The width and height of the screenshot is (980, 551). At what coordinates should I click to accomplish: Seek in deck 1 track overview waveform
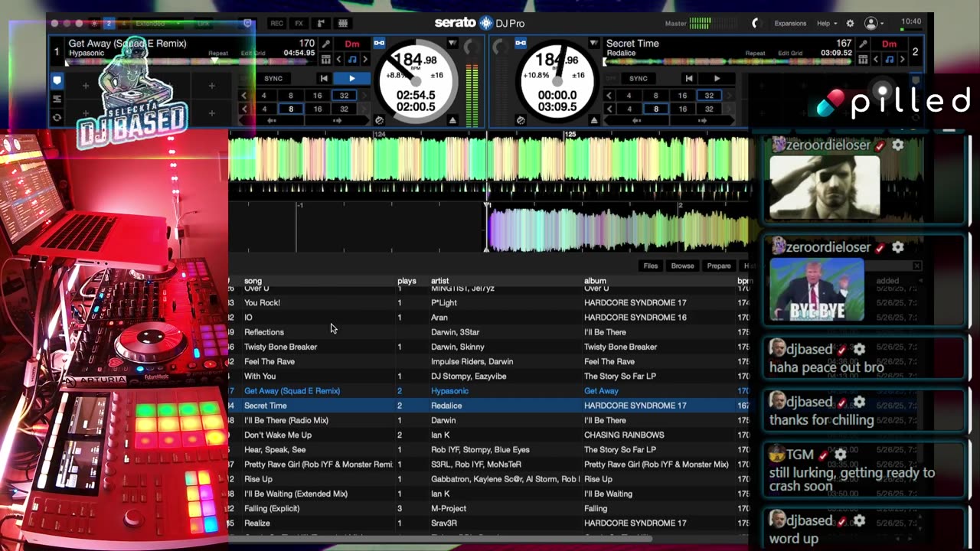[x=191, y=62]
